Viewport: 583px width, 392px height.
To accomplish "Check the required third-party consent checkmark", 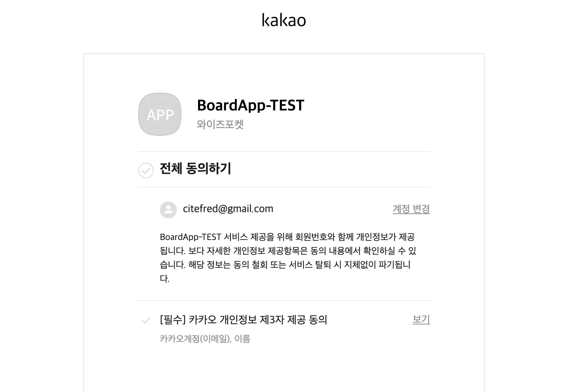I will coord(146,320).
